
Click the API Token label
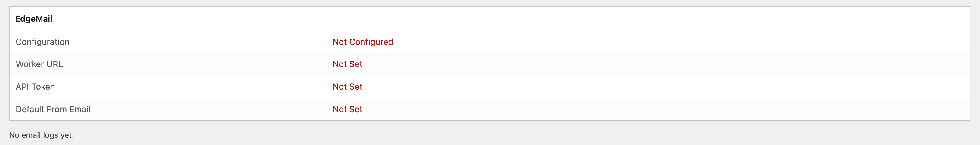pos(36,87)
